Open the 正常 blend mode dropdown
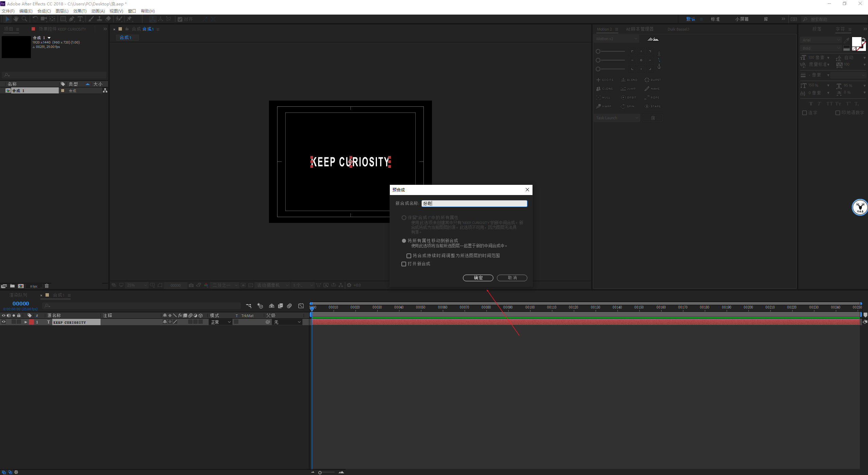The height and width of the screenshot is (475, 868). [220, 322]
